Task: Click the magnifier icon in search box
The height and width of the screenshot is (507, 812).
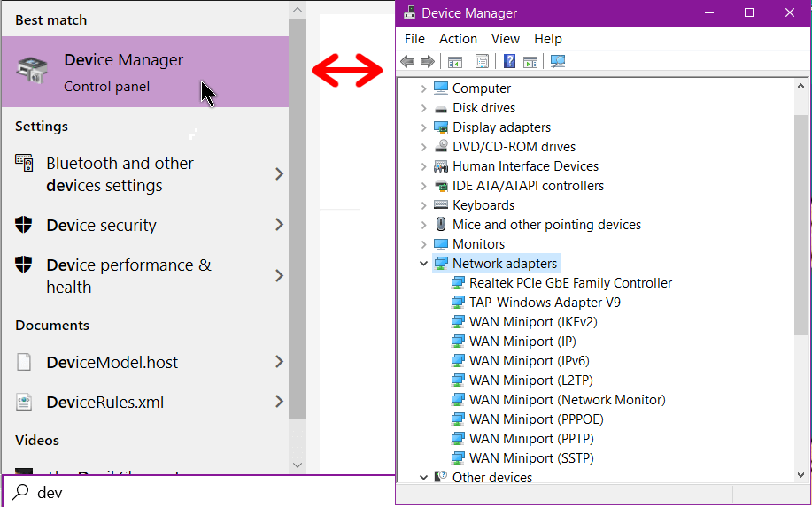Action: [20, 492]
